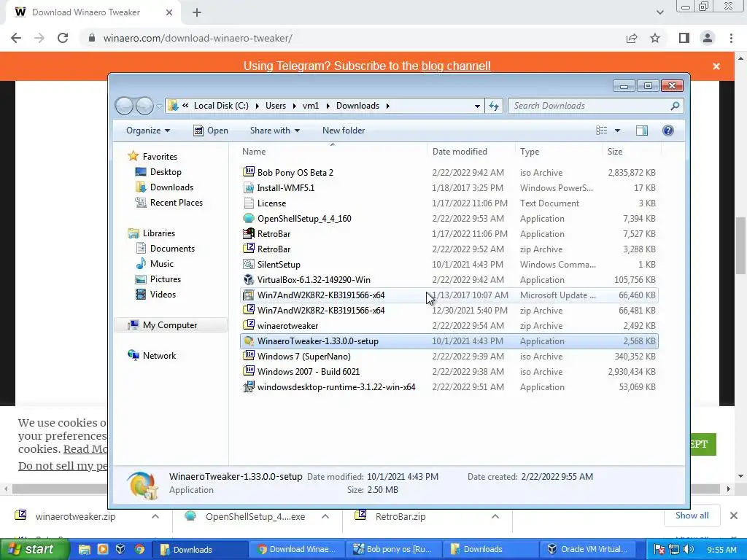Select the OpenShellSetup_4_4_160 file icon

tap(248, 218)
